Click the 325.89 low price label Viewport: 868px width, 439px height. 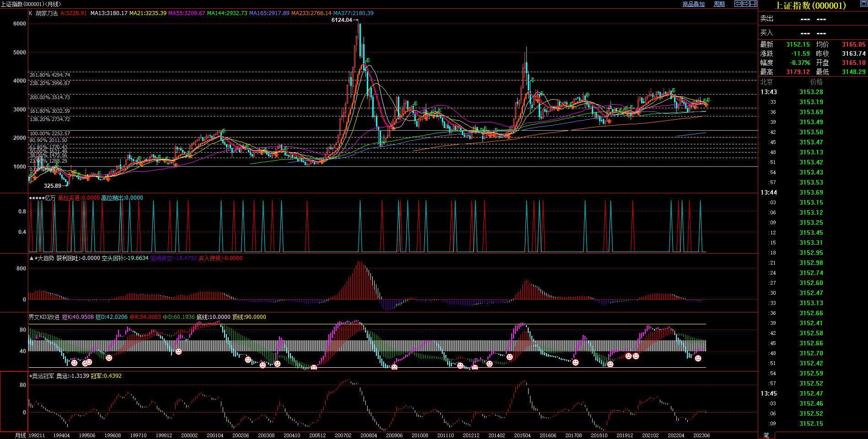click(x=53, y=186)
